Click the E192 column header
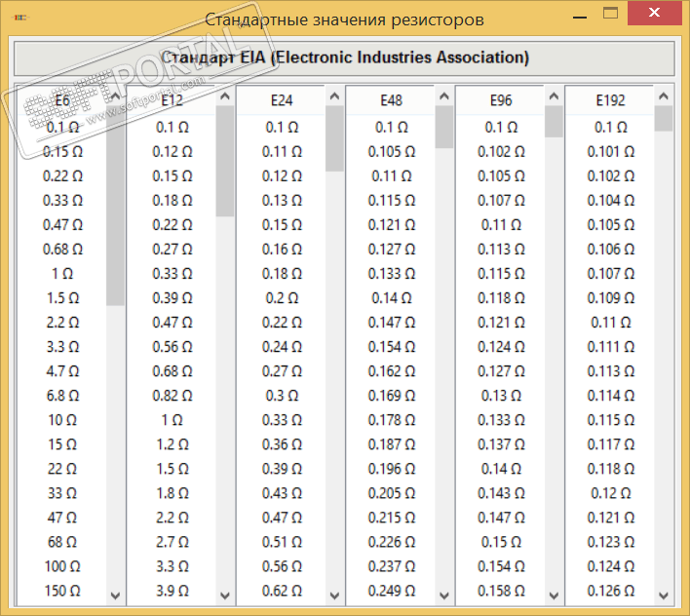The width and height of the screenshot is (690, 616). [x=610, y=100]
